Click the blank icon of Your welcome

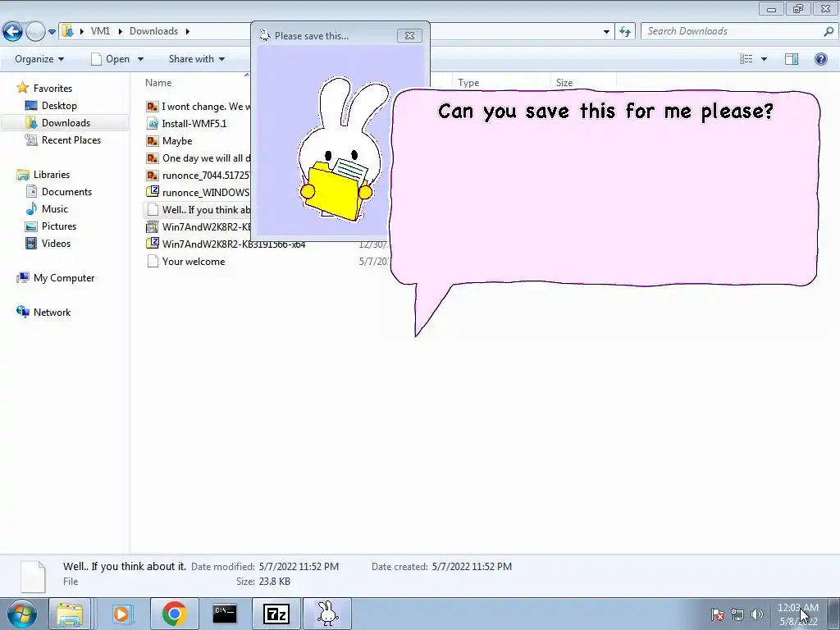click(x=153, y=262)
